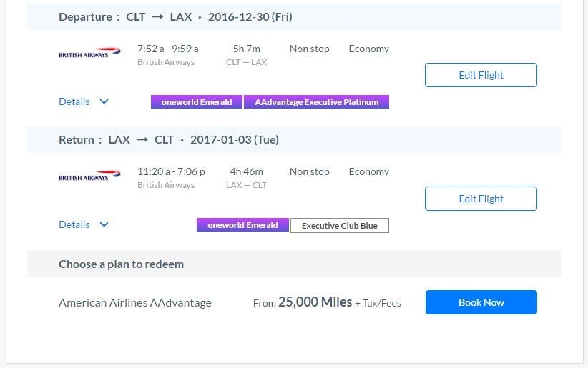Click the arrow between LAX and CLT in Return header
588x368 pixels.
click(142, 139)
